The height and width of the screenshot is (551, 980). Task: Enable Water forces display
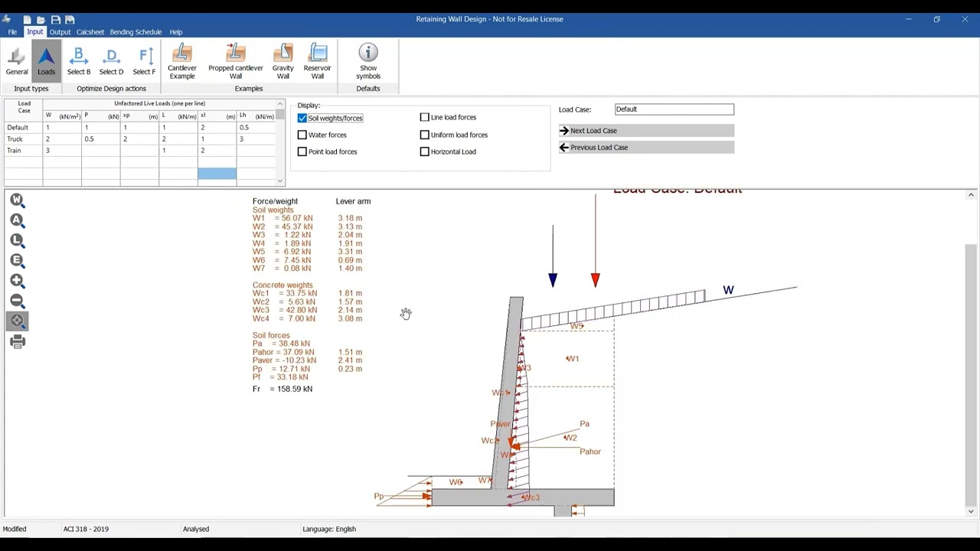302,135
